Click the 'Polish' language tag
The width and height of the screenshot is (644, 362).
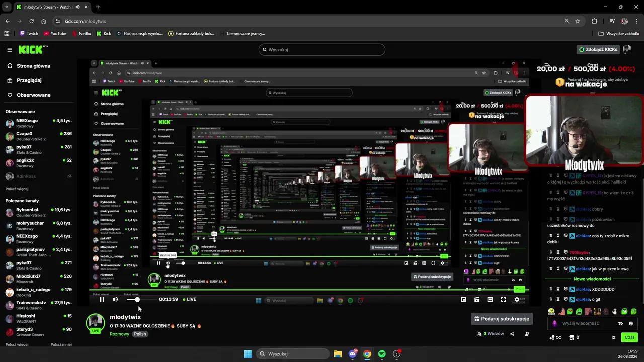point(140,334)
